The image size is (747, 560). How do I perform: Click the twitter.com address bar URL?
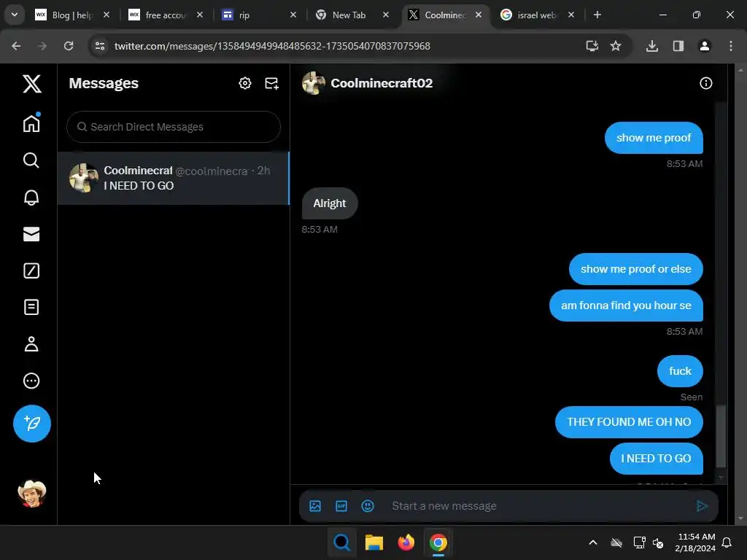pos(272,46)
